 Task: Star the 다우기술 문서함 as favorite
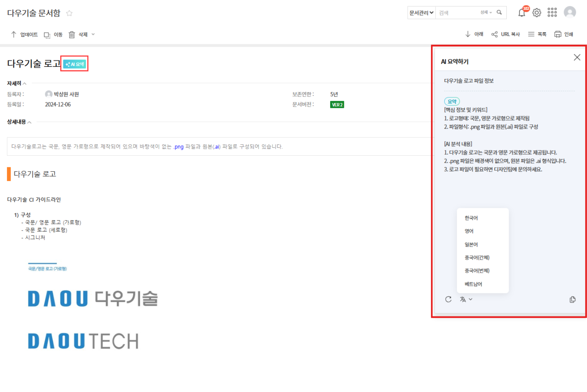69,13
